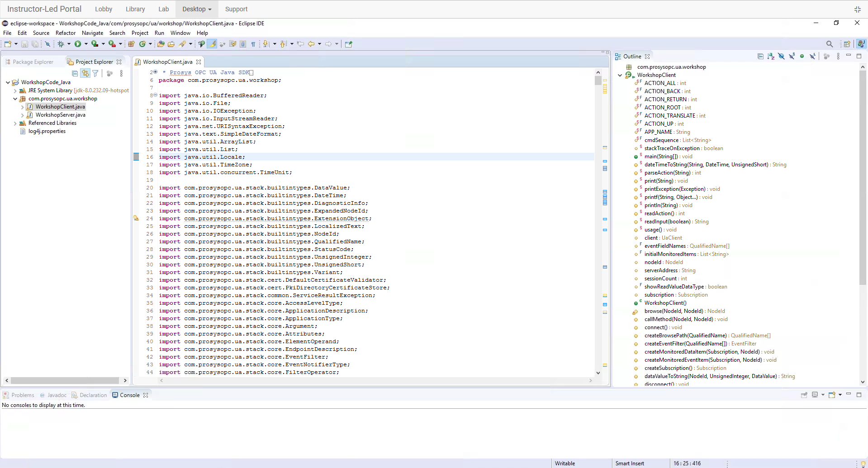Collapse WorkshopClient class in Outline
This screenshot has height=468, width=868.
620,75
